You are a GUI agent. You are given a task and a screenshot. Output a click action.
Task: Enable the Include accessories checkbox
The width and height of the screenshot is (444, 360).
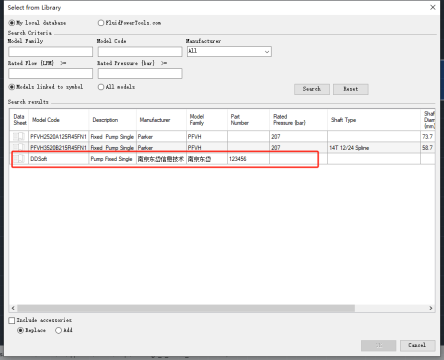tap(12, 320)
